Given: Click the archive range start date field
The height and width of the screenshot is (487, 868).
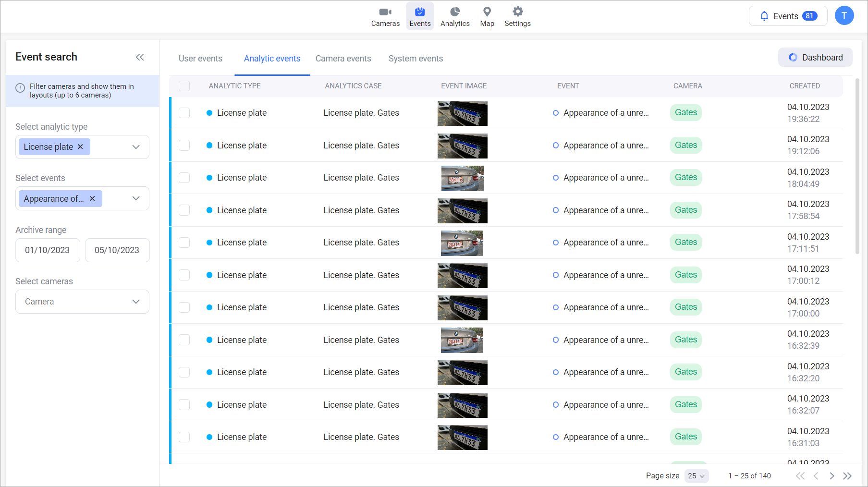Looking at the screenshot, I should point(48,250).
